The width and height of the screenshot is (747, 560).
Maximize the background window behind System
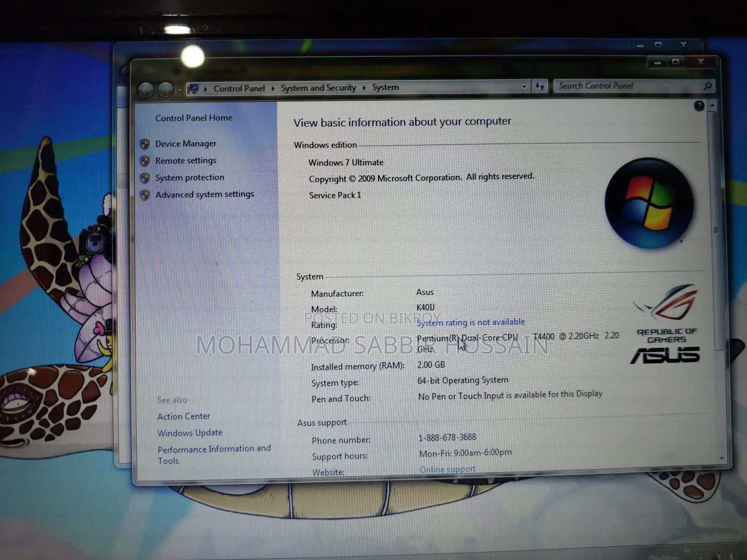(x=658, y=45)
